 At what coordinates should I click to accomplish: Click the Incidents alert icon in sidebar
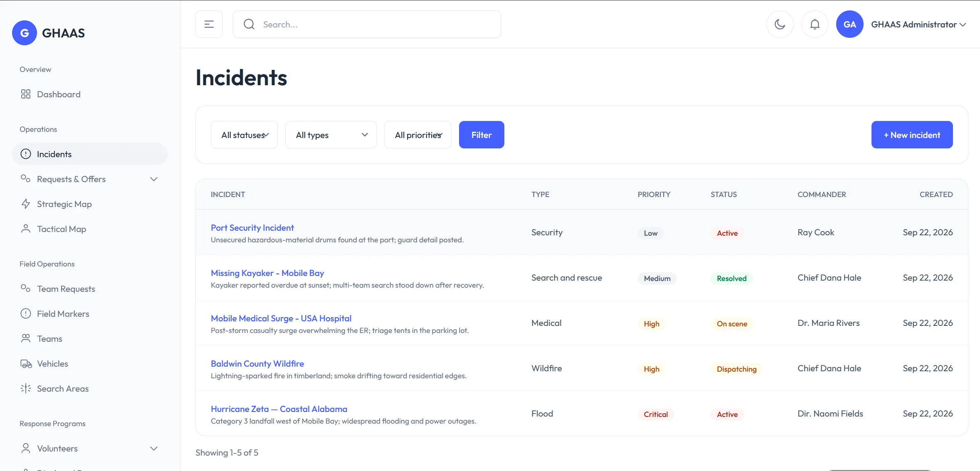[x=26, y=154]
